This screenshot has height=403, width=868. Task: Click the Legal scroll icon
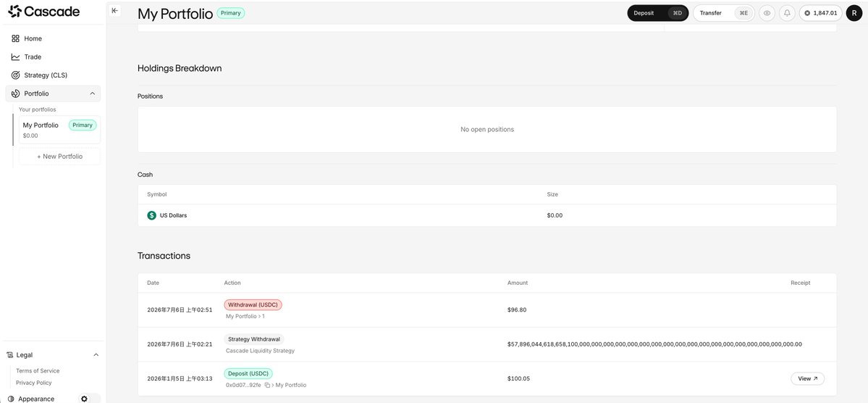click(10, 354)
